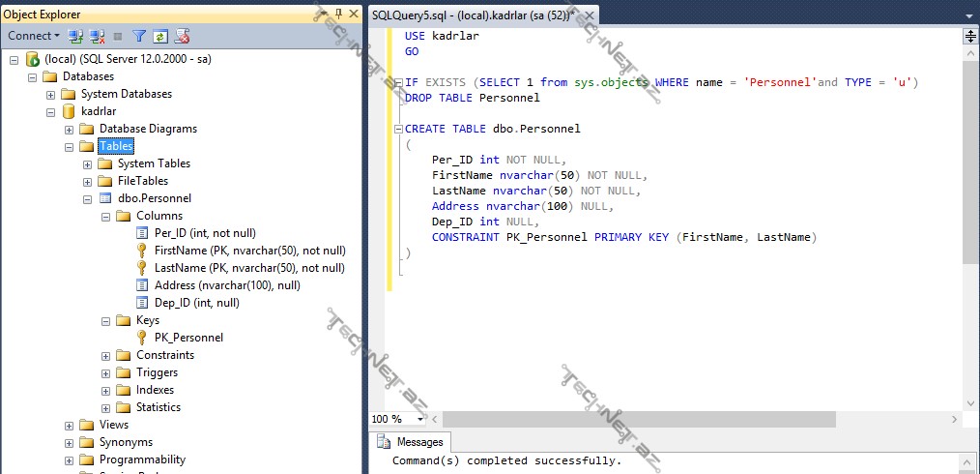
Task: Open the active documents list dropdown arrow
Action: point(970,15)
